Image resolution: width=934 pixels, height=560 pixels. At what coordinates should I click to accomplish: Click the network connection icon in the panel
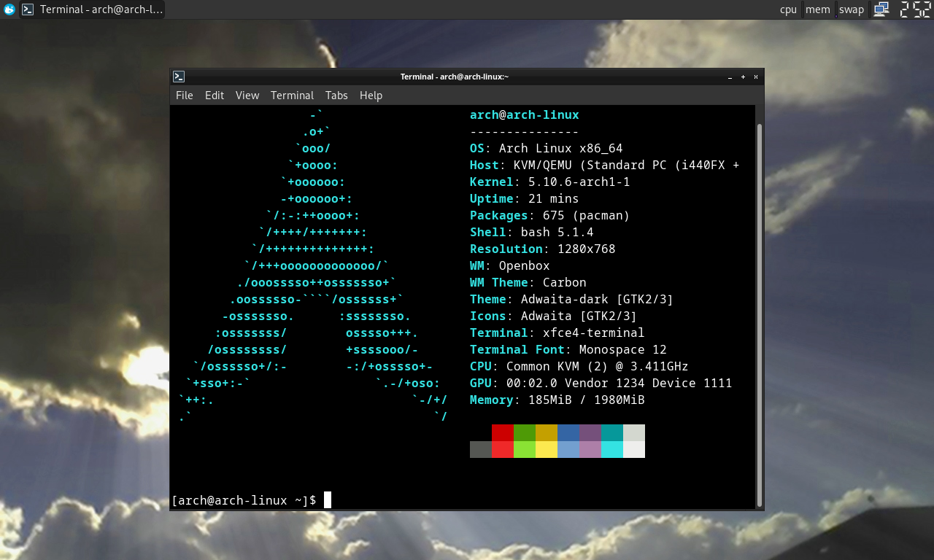coord(881,9)
